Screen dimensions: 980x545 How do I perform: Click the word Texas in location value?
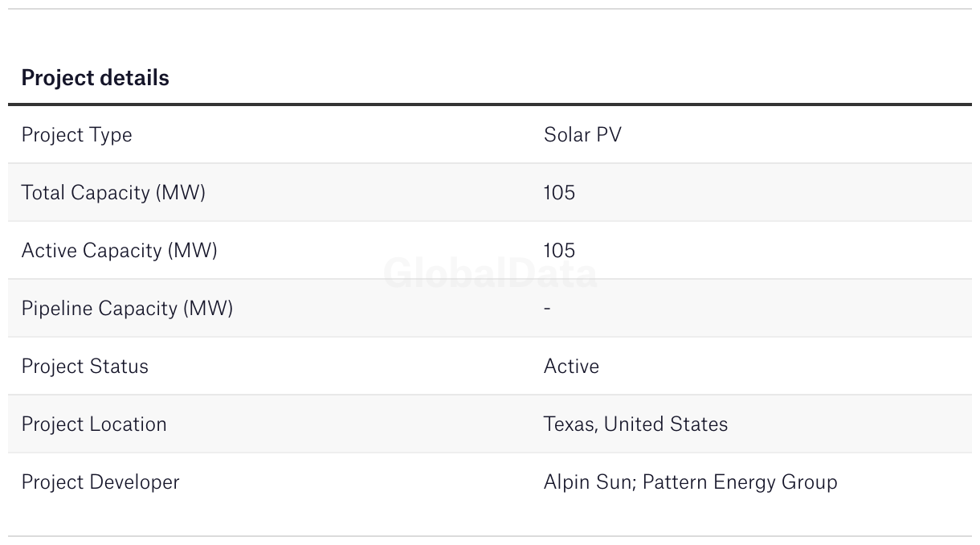pos(570,424)
